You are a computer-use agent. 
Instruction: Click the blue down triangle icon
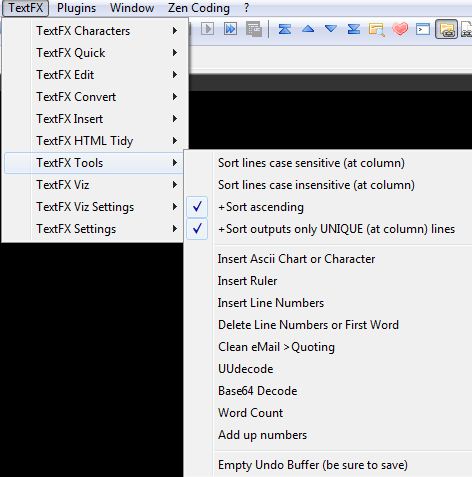(331, 29)
